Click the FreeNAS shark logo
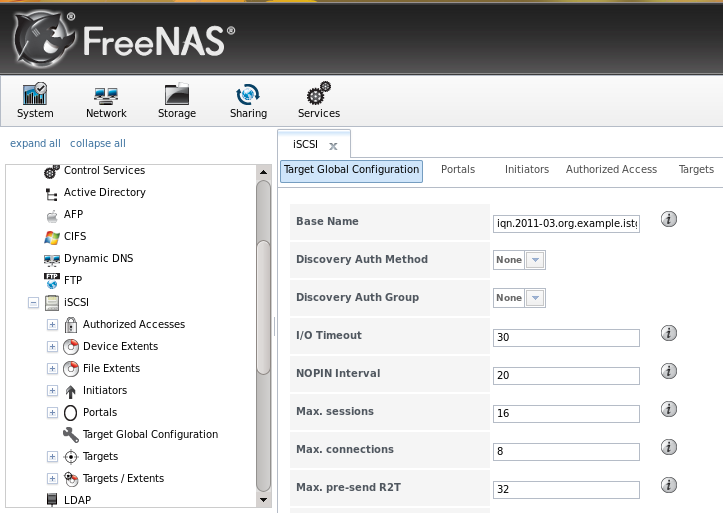Image resolution: width=723 pixels, height=513 pixels. pos(44,39)
